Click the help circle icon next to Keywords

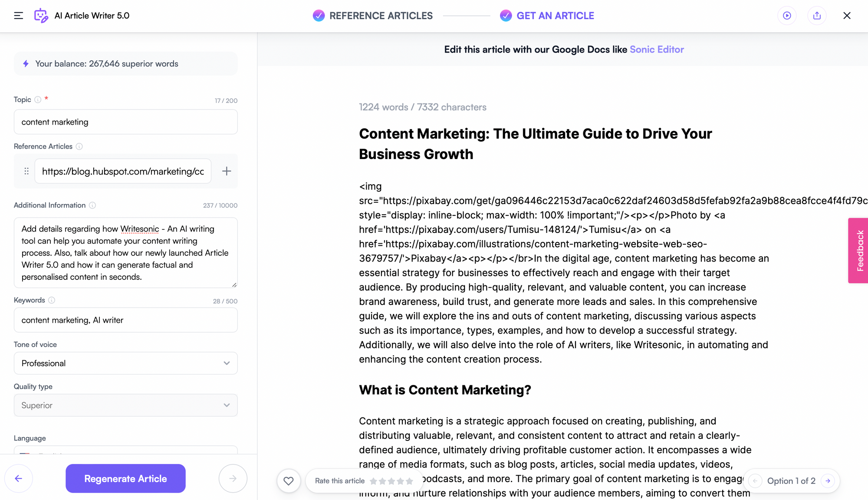52,300
